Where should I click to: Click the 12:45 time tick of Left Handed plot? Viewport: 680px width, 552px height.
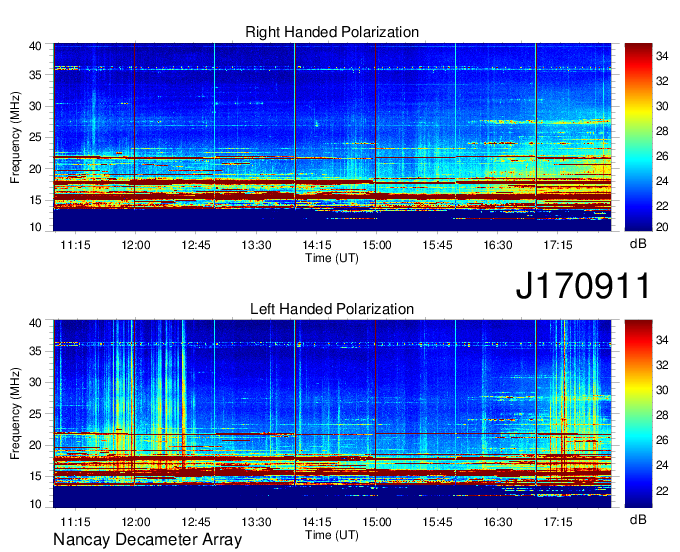pyautogui.click(x=196, y=522)
